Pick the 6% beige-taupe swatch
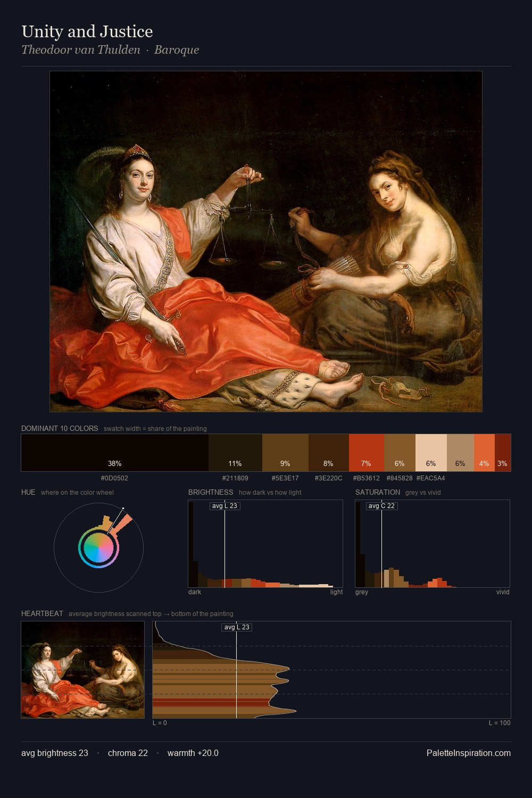Viewport: 532px width, 798px height. 460,453
